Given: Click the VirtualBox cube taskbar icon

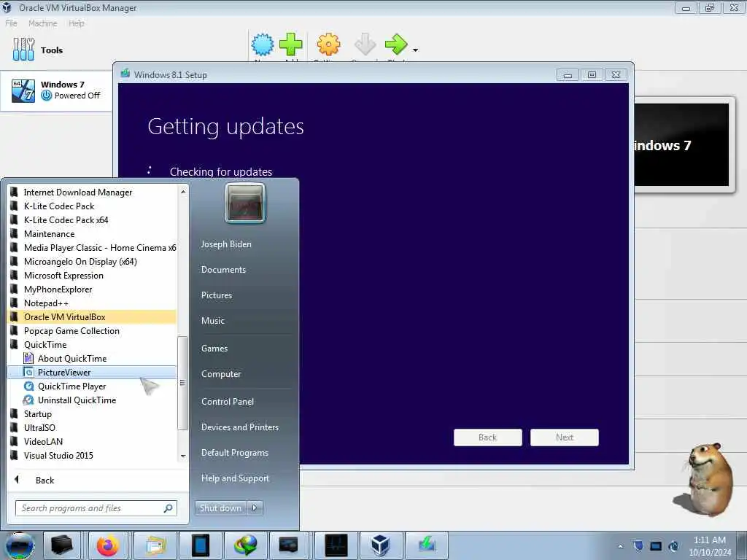Looking at the screenshot, I should coord(381,545).
